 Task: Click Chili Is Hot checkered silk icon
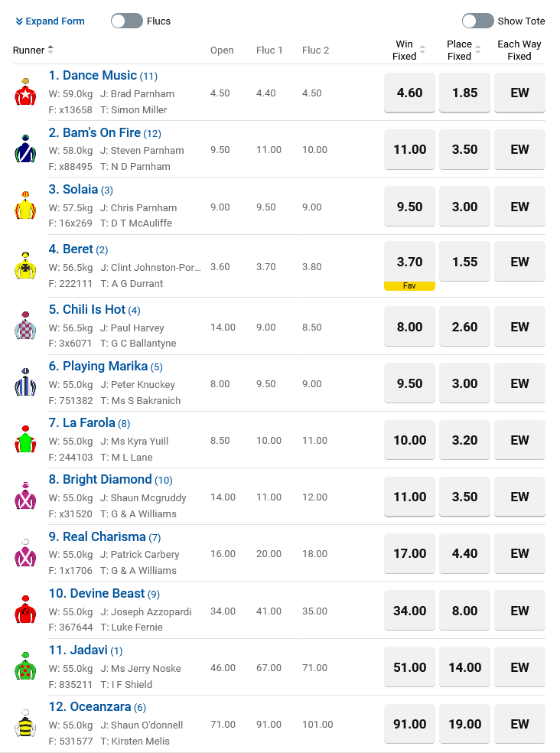(x=25, y=327)
